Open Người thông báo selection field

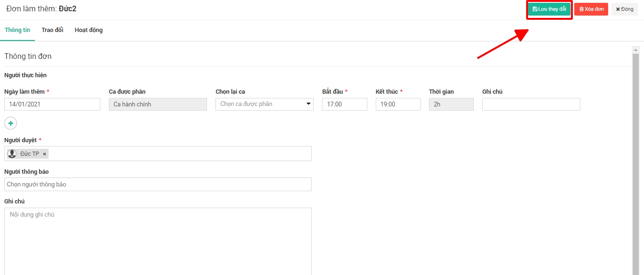pyautogui.click(x=158, y=184)
